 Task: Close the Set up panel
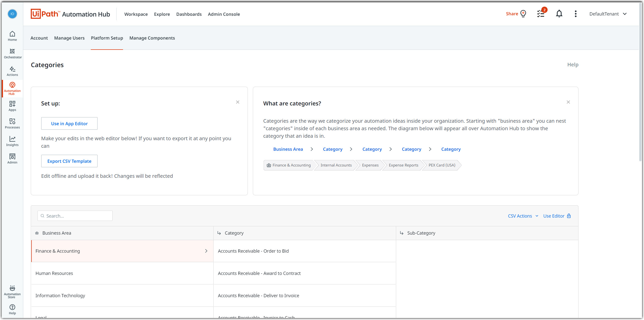pos(238,102)
